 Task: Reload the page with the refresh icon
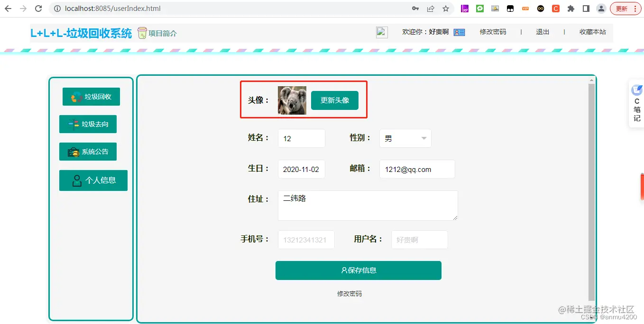pos(38,9)
